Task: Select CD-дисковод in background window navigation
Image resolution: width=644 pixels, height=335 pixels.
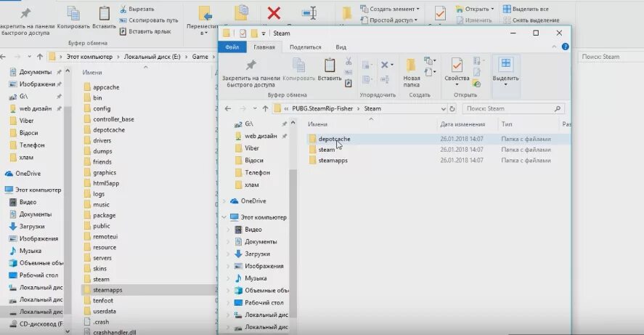Action: (x=41, y=324)
